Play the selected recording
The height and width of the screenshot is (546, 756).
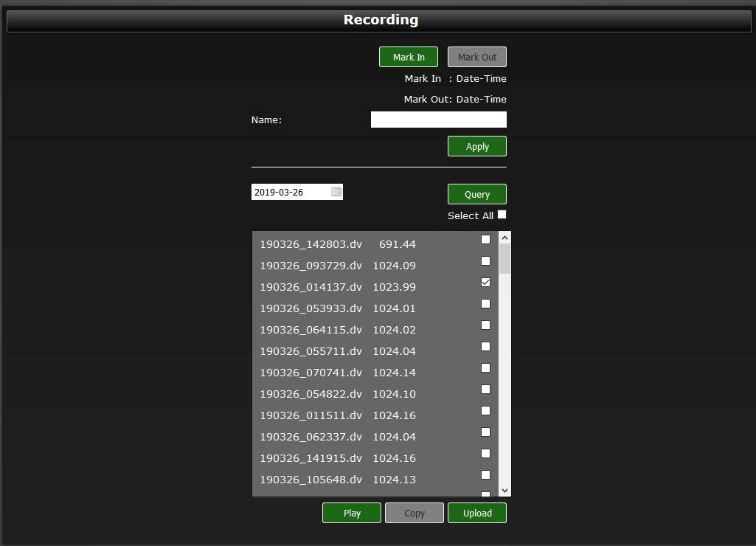click(352, 513)
